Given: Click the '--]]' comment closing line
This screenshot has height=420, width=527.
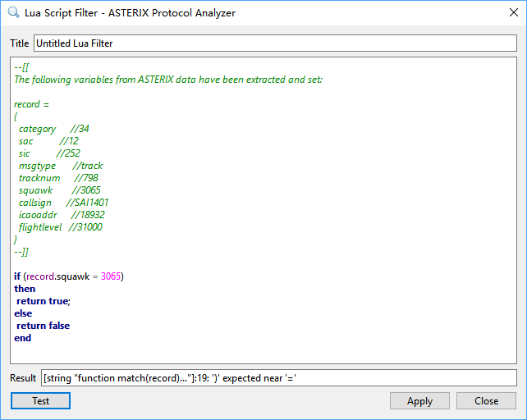Looking at the screenshot, I should pyautogui.click(x=21, y=252).
